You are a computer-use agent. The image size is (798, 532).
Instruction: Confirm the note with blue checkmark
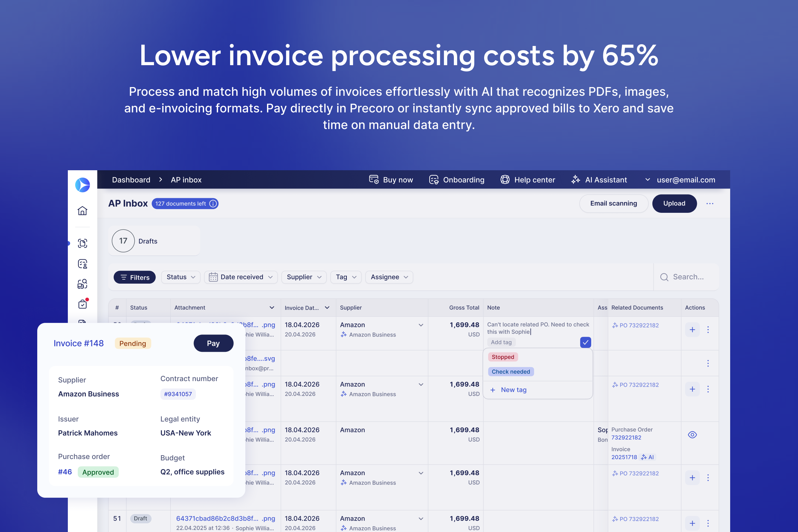point(585,342)
